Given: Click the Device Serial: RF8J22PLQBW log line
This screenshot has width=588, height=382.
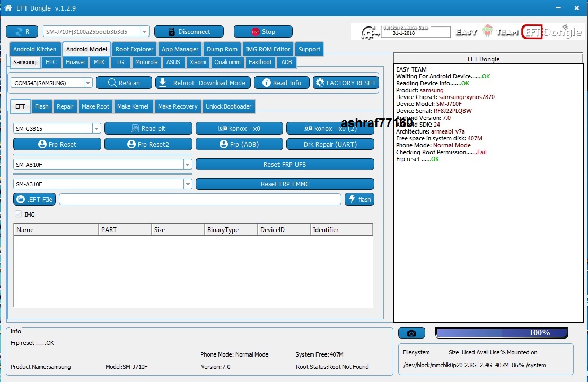Looking at the screenshot, I should click(x=434, y=111).
